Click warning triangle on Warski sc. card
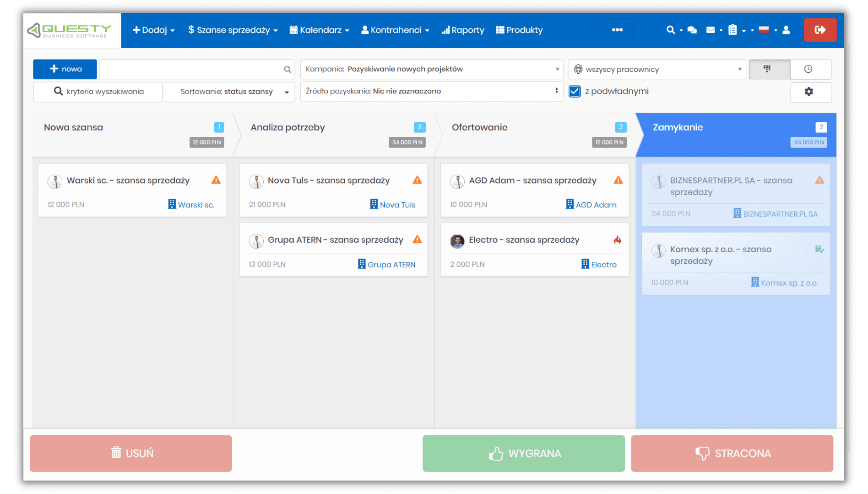This screenshot has width=868, height=494. (x=216, y=180)
